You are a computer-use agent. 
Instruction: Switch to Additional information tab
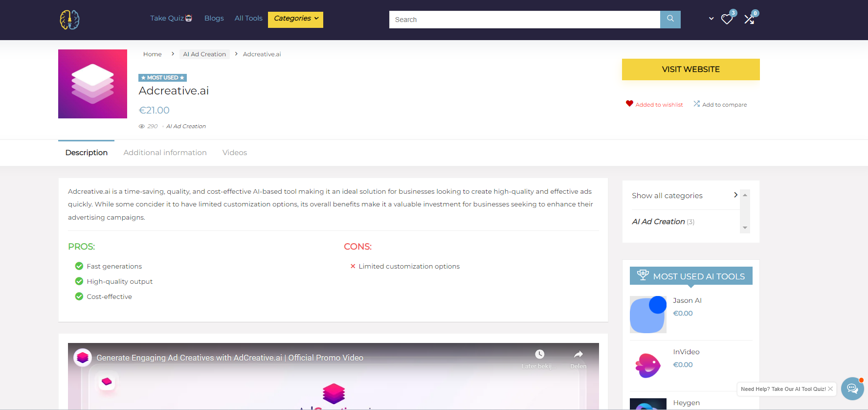(165, 153)
